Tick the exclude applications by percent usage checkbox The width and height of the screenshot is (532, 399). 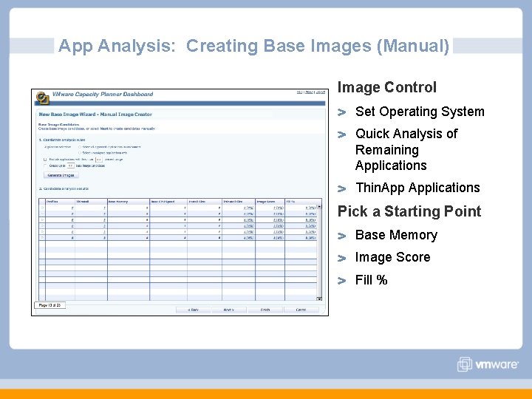pyautogui.click(x=45, y=160)
